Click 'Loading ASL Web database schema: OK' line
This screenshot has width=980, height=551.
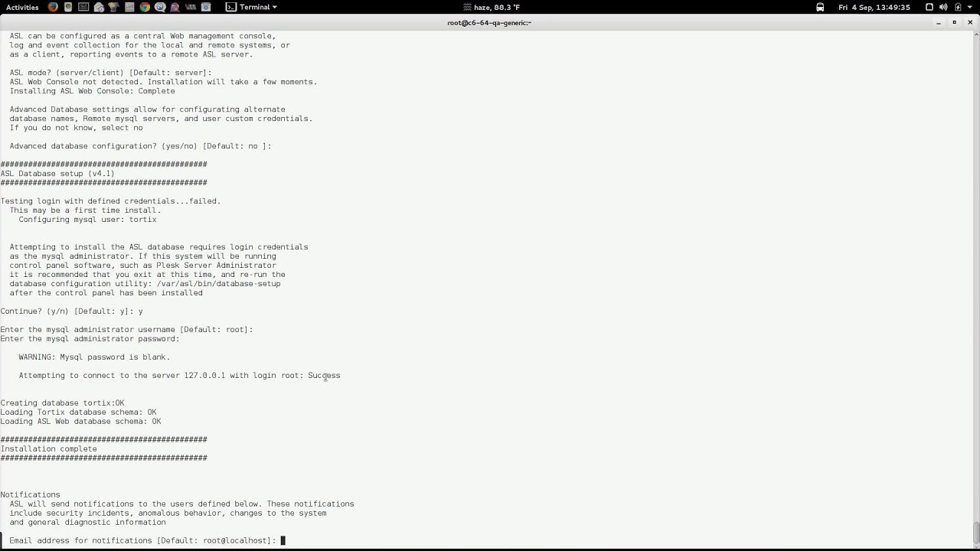[80, 422]
